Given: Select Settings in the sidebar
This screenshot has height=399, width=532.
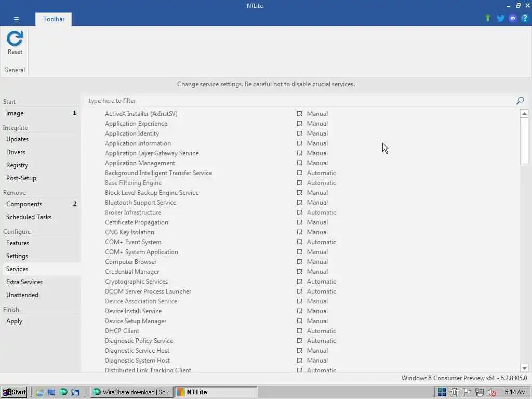Looking at the screenshot, I should point(41,256).
